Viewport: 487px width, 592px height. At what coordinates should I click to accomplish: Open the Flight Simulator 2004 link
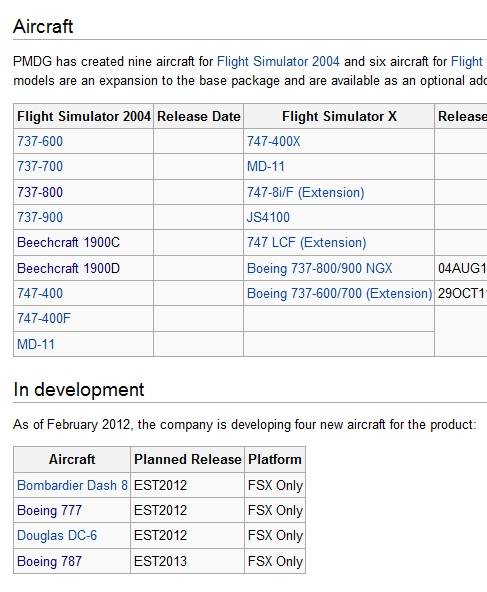coord(278,62)
